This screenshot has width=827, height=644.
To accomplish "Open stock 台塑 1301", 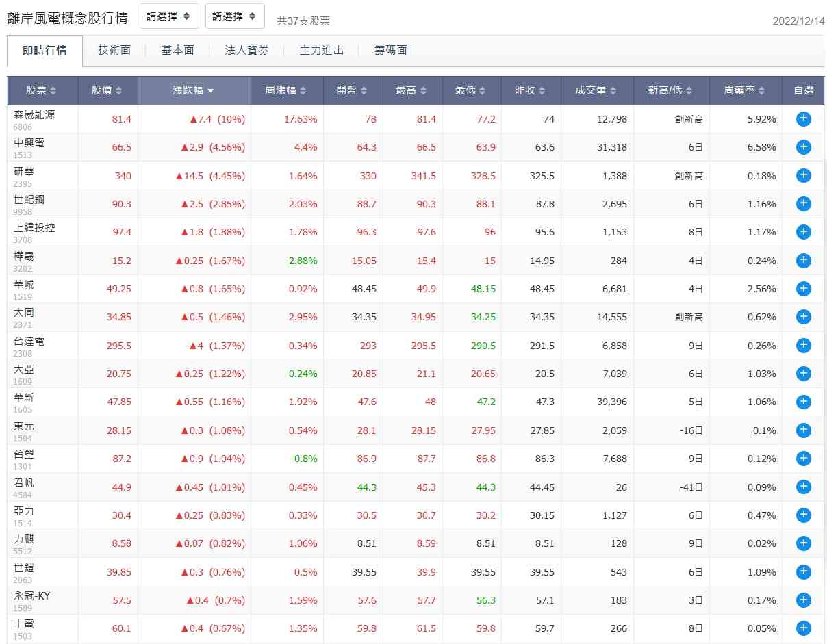I will point(24,459).
